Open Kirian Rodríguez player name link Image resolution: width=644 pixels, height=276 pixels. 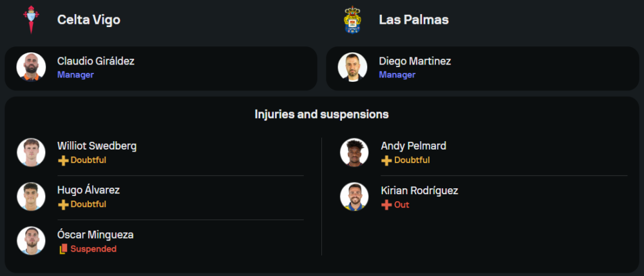[x=419, y=191]
